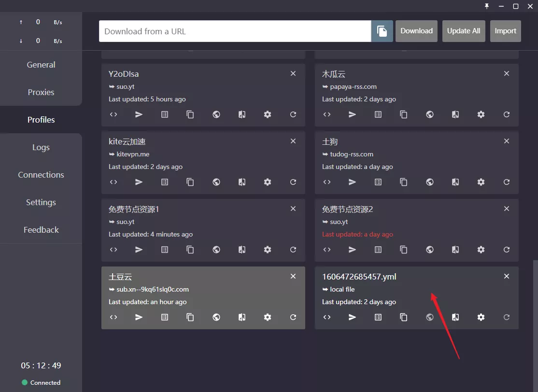Open rules list icon on 1606472685457.yml
Viewport: 538px width, 392px height.
pyautogui.click(x=378, y=317)
